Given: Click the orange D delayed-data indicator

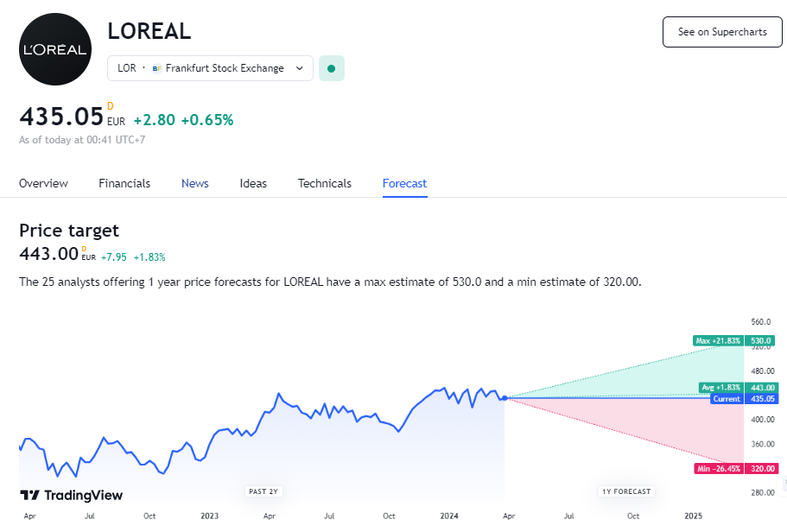Looking at the screenshot, I should [111, 106].
